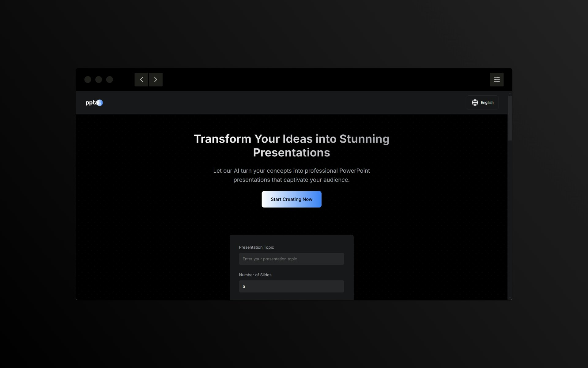
Task: Focus the Presentation Topic input field
Action: point(291,259)
